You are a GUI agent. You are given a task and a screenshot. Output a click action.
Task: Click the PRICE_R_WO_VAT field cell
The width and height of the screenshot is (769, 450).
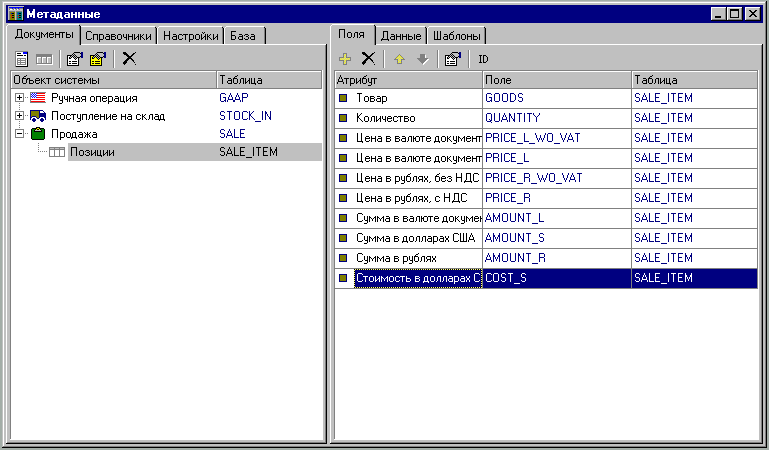(557, 178)
